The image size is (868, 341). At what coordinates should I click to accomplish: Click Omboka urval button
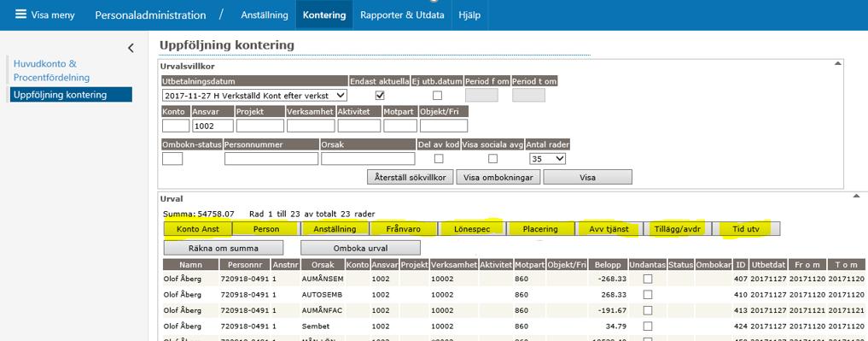pyautogui.click(x=360, y=247)
